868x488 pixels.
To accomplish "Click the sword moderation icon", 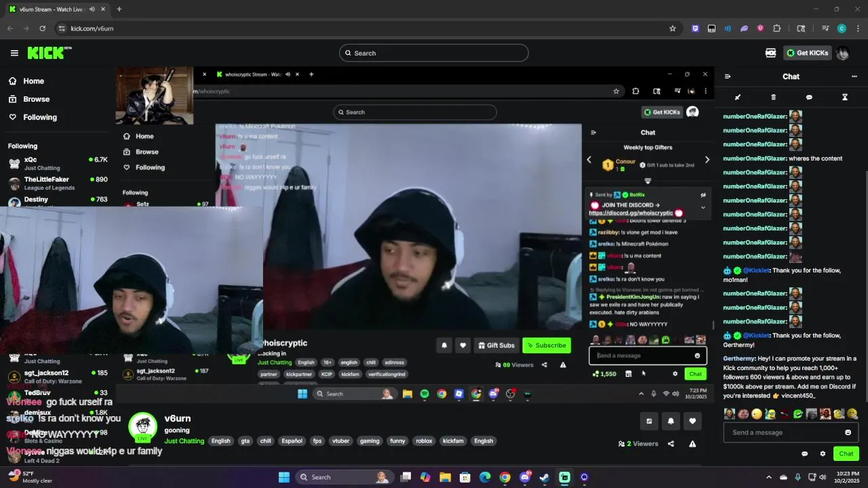I will tap(738, 97).
